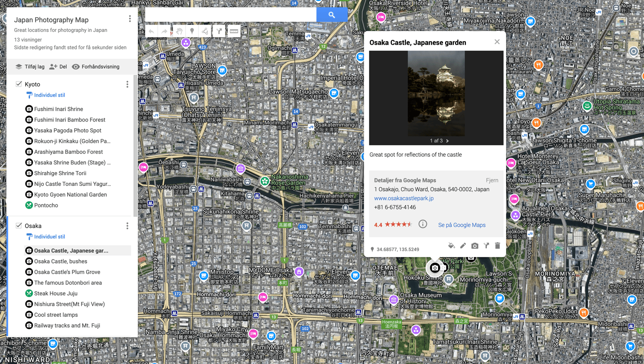Click the camera add-photo icon in popup
Screen dimensions: 644x364
[x=474, y=246]
